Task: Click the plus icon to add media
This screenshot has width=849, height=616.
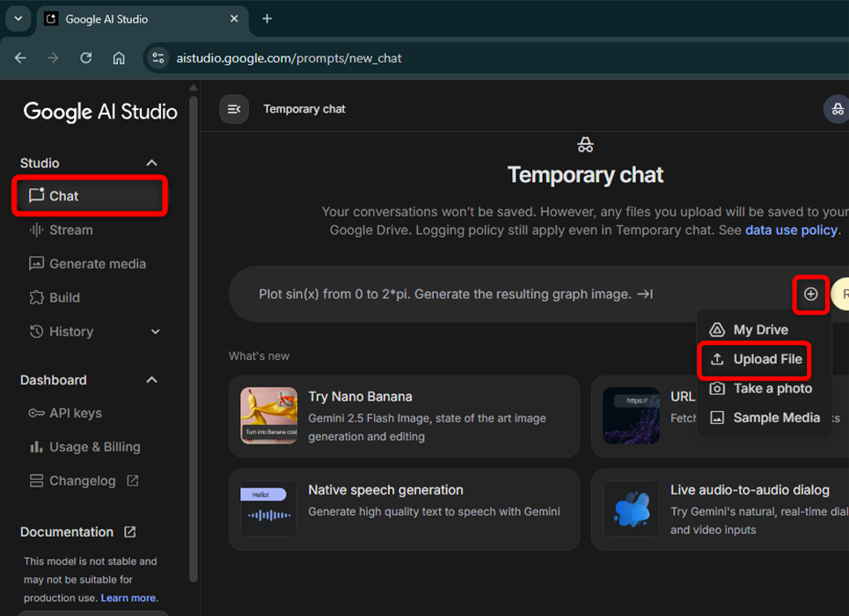Action: 810,294
